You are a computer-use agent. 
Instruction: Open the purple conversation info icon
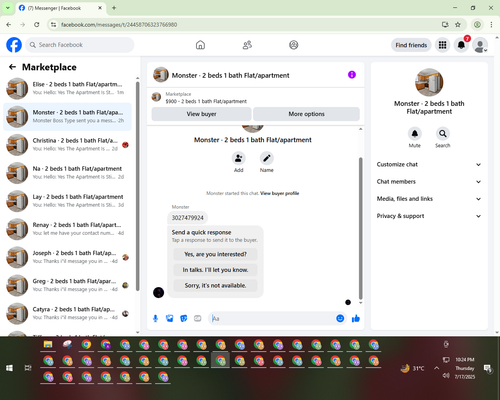[352, 75]
